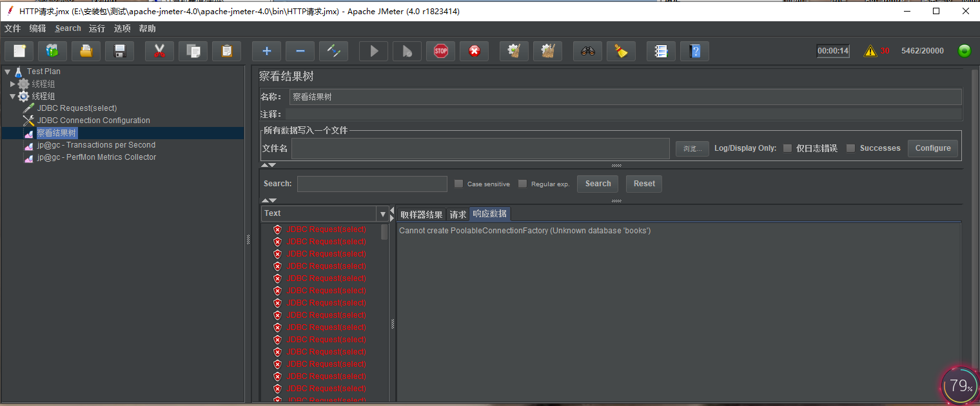Viewport: 980px width, 406px height.
Task: Click the divider arrows above Text dropdown
Action: [x=268, y=200]
